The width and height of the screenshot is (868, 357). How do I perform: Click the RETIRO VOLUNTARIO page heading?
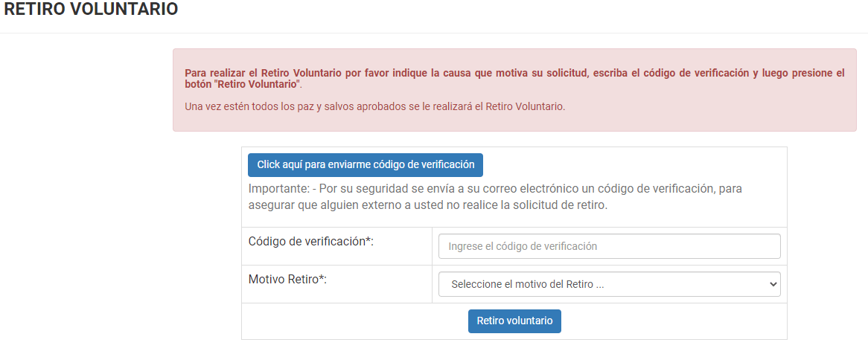[91, 10]
